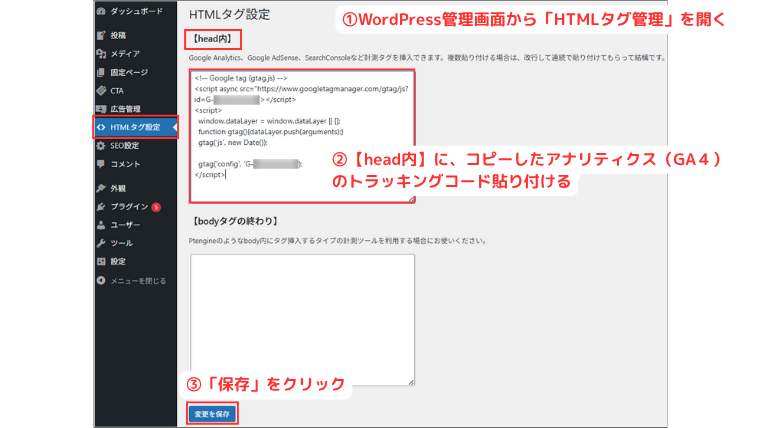Click the ユーザー person icon

click(101, 225)
